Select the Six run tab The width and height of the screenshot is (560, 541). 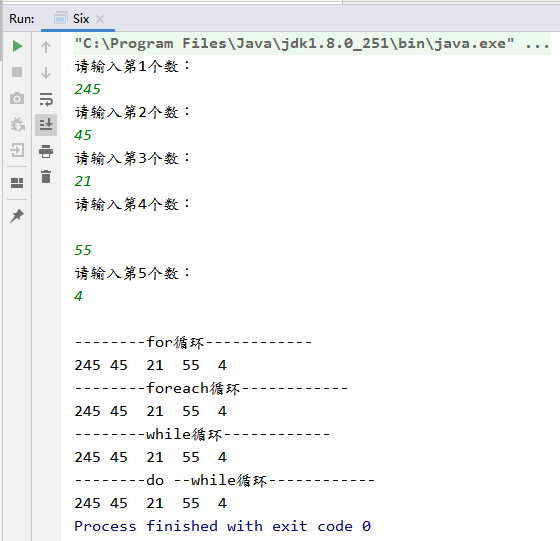click(78, 19)
